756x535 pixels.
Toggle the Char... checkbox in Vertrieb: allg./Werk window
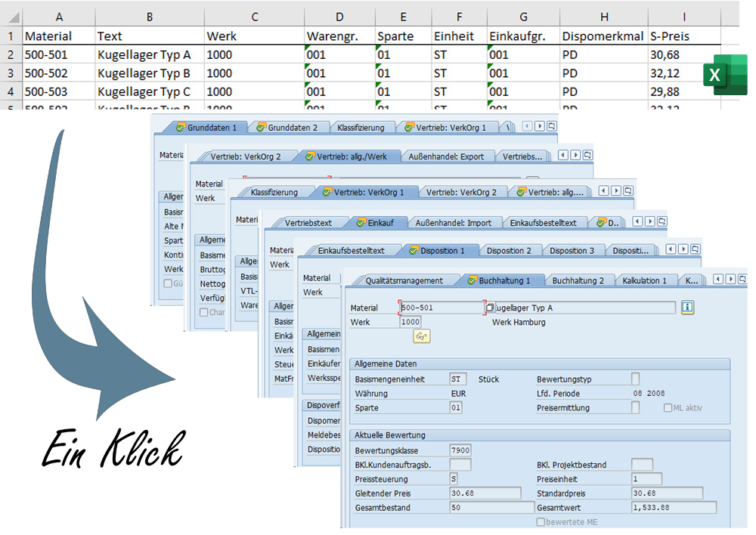pos(204,312)
